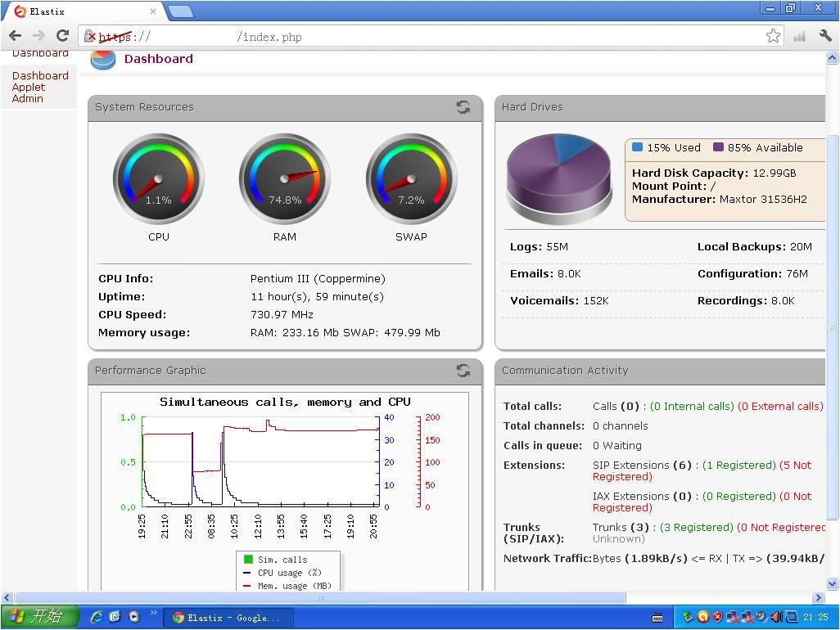Screen dimensions: 840x630
Task: Open a new browser tab
Action: pos(181,11)
